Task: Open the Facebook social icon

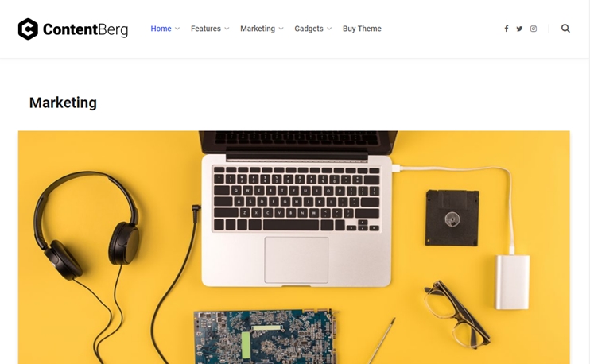Action: click(x=507, y=29)
